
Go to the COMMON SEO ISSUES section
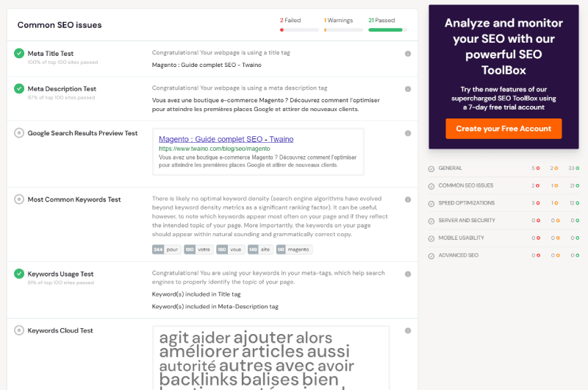tap(466, 185)
